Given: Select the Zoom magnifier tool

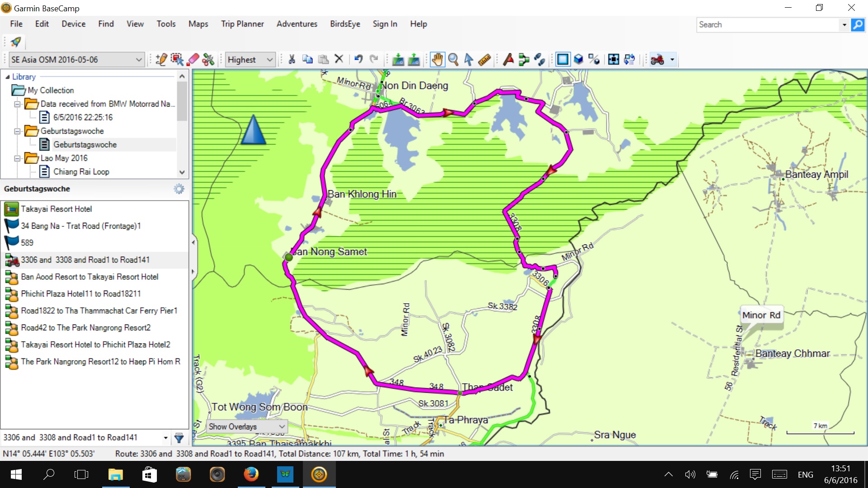Looking at the screenshot, I should point(453,59).
